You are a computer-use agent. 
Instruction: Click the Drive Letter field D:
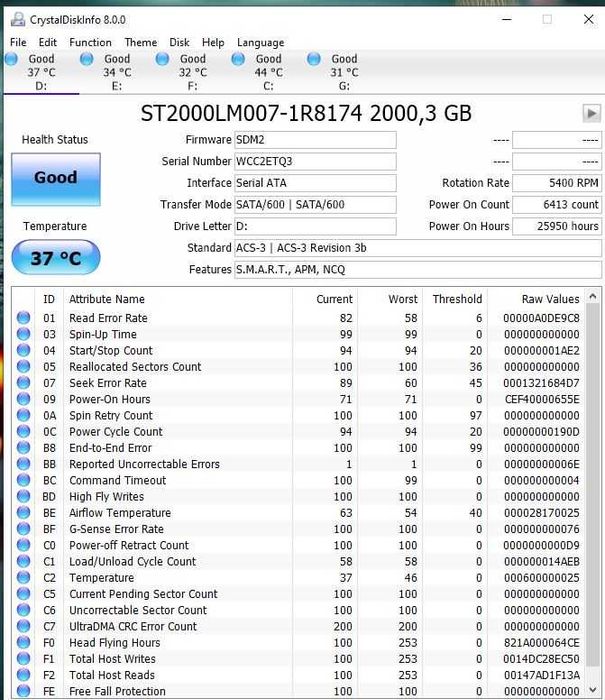click(315, 226)
